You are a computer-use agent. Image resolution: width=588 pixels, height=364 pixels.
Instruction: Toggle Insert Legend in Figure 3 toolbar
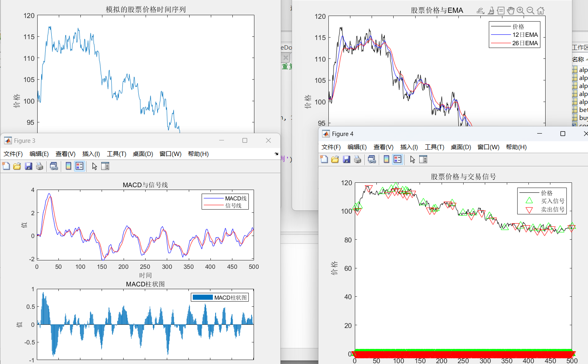pyautogui.click(x=80, y=166)
